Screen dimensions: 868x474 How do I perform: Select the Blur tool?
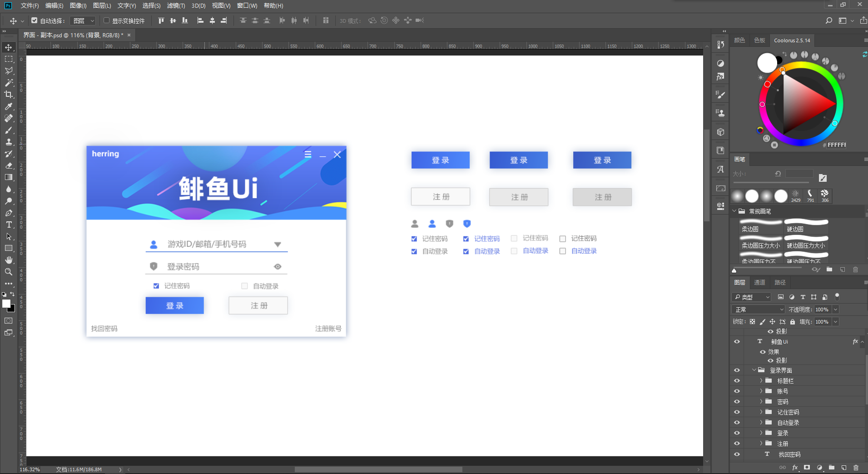tap(9, 189)
